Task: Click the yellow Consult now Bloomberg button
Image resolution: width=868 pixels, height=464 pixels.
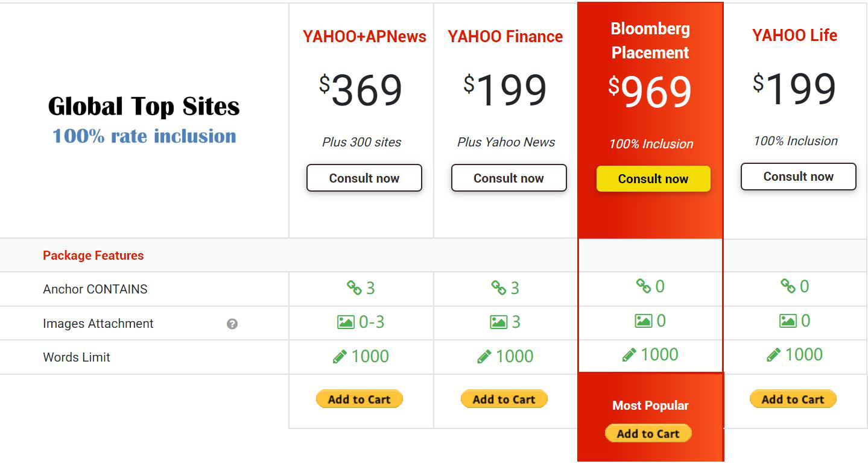Action: coord(653,179)
